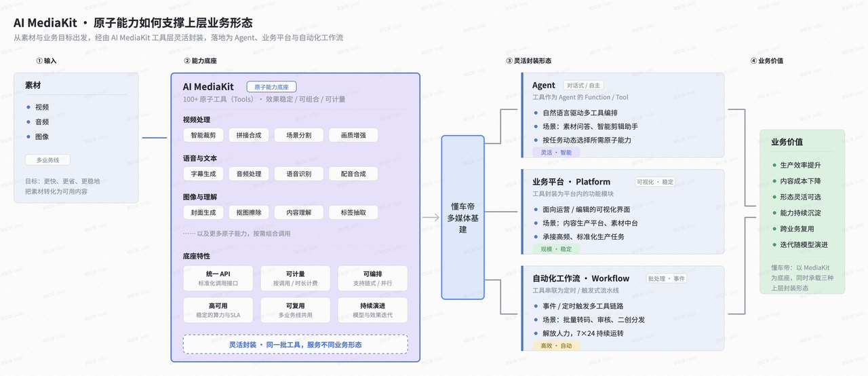The image size is (868, 376).
Task: Click the 音频 item in 素材 list
Action: (42, 122)
